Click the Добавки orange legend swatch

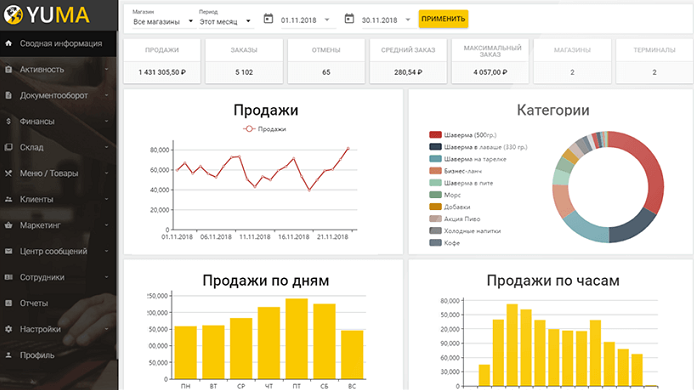point(435,206)
